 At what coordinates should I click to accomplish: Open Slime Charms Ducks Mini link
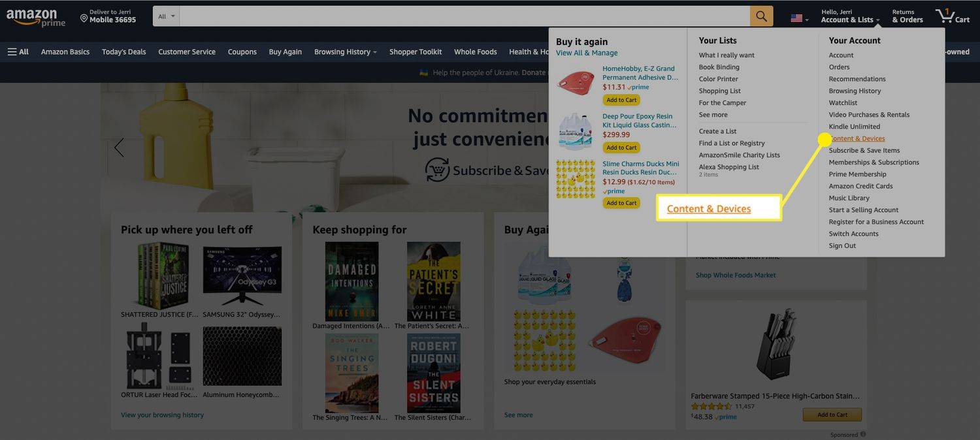coord(641,168)
